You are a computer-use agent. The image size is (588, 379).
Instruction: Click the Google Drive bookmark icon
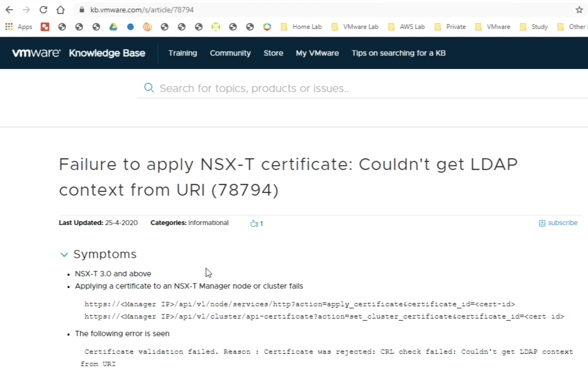pyautogui.click(x=113, y=27)
